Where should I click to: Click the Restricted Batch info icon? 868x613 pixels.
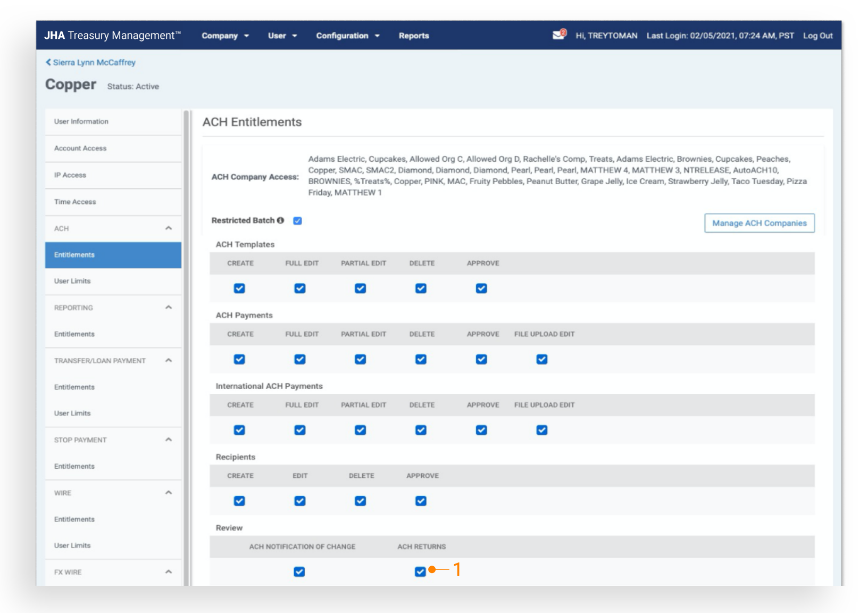click(x=280, y=220)
